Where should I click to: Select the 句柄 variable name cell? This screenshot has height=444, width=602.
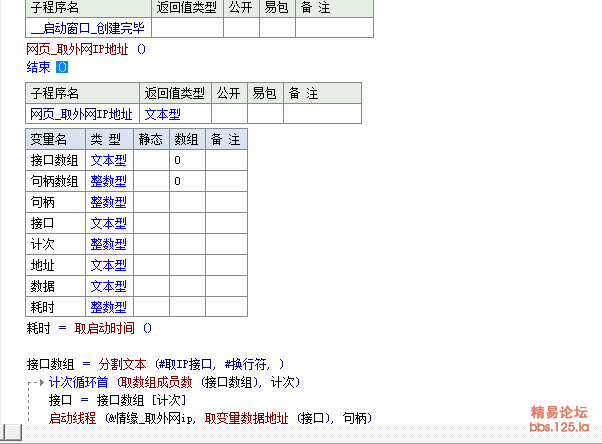[55, 202]
